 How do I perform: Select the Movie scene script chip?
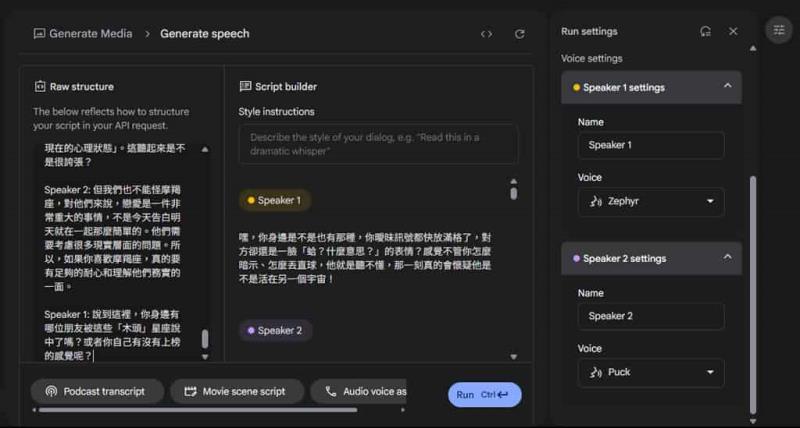pyautogui.click(x=237, y=392)
